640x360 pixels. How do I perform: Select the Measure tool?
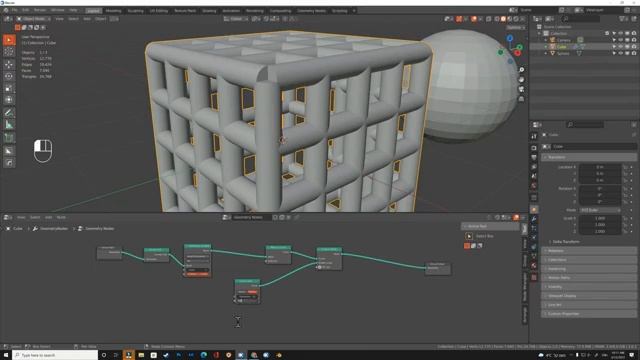point(9,125)
